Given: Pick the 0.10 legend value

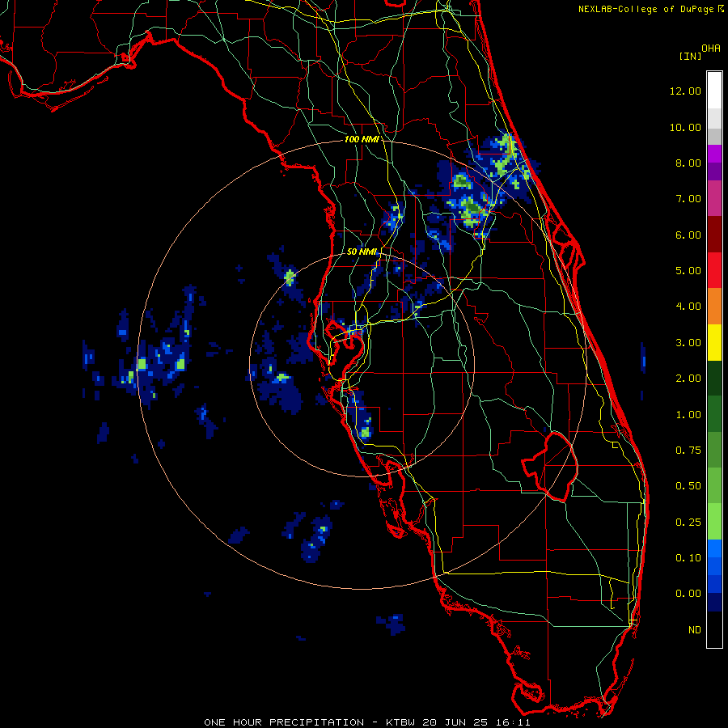Looking at the screenshot, I should tap(688, 558).
